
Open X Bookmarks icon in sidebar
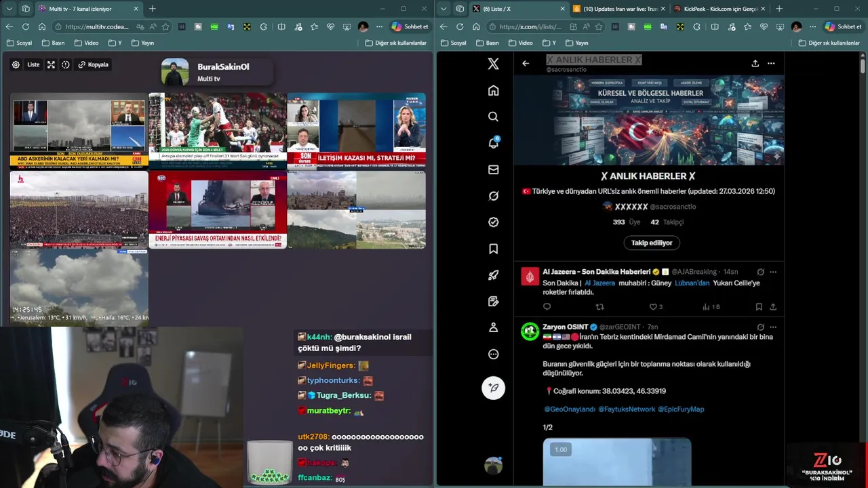point(493,249)
